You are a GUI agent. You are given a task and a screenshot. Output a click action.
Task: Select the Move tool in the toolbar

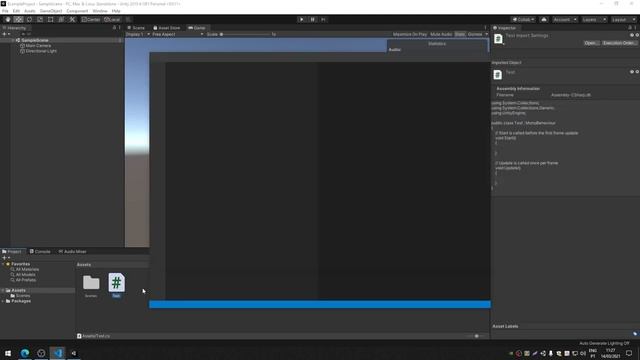pyautogui.click(x=18, y=20)
